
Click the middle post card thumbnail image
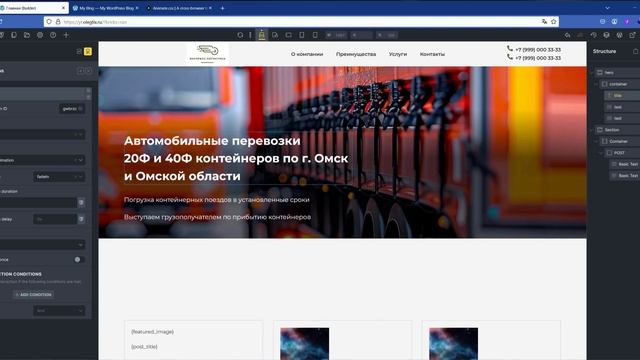304,344
